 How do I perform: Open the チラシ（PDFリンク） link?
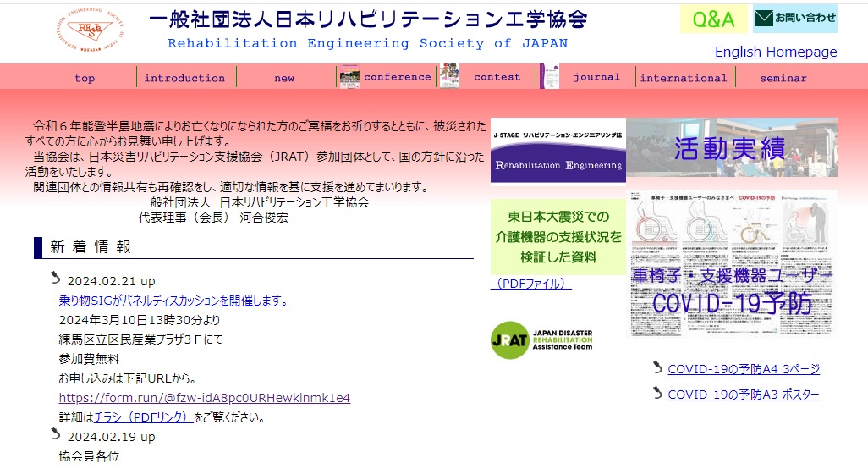click(143, 417)
